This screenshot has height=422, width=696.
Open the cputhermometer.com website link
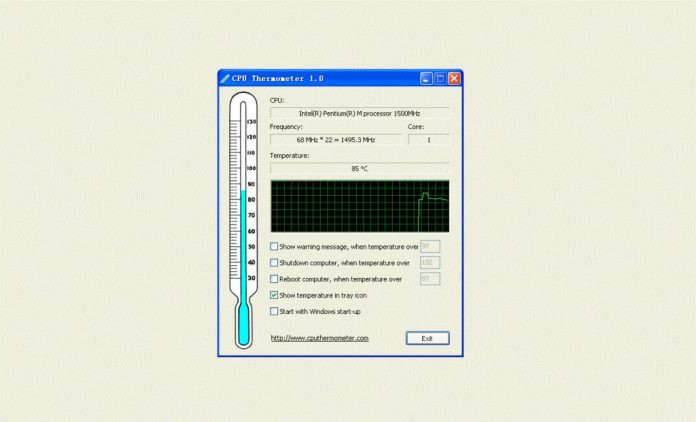(320, 338)
